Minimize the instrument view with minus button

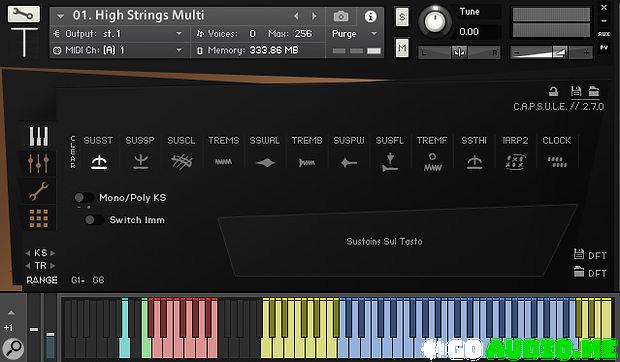pos(604,21)
